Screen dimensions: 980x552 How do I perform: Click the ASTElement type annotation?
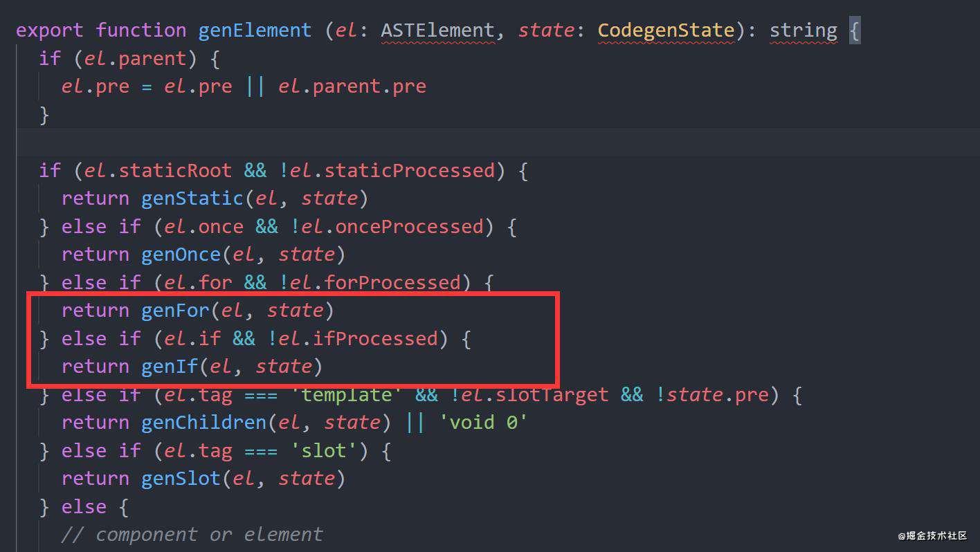[437, 30]
